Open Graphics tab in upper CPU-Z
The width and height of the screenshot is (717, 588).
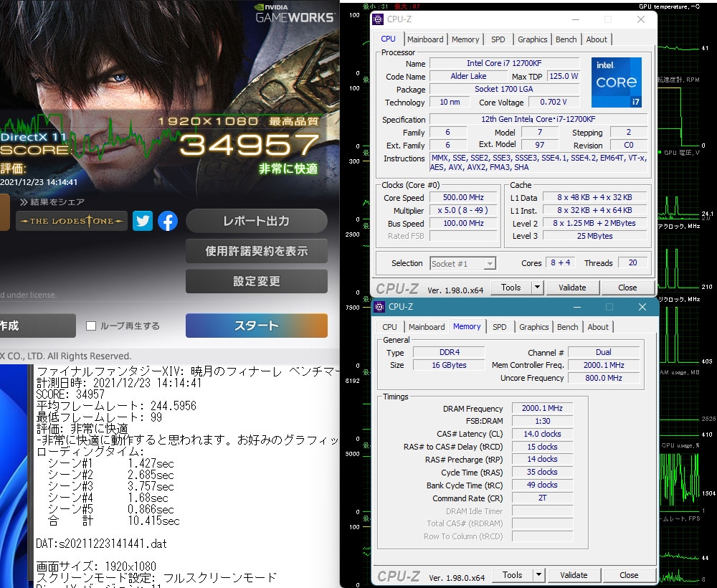point(532,39)
